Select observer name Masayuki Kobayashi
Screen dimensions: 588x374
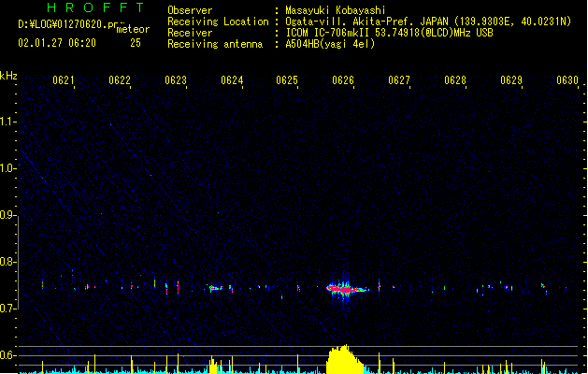click(336, 10)
